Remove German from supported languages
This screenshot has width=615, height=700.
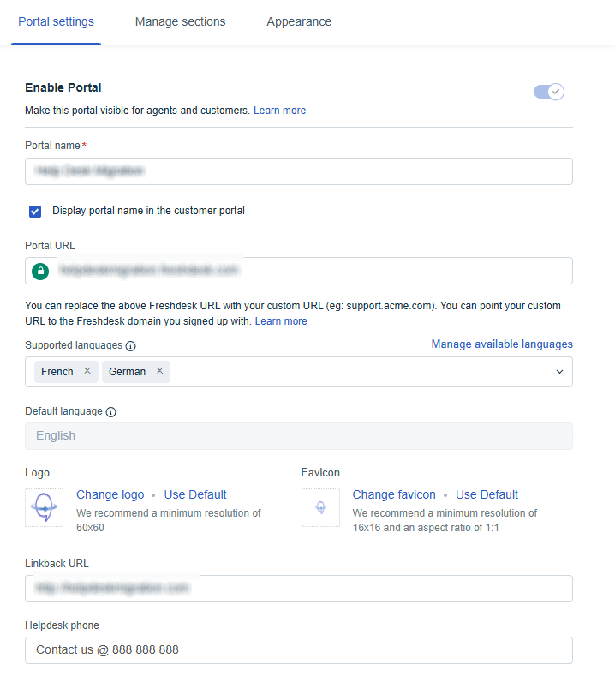point(159,372)
